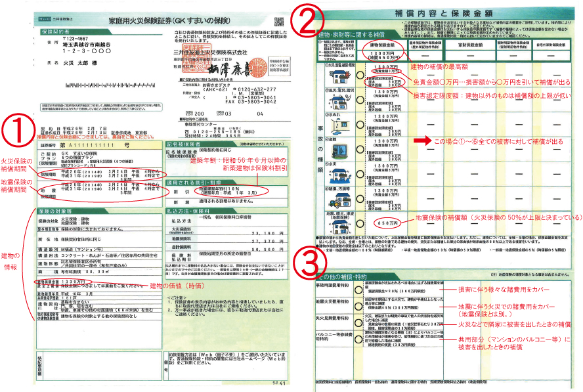Image resolution: width=583 pixels, height=392 pixels.
Task: Click the 建物保険金額 column header
Action: 383,45
